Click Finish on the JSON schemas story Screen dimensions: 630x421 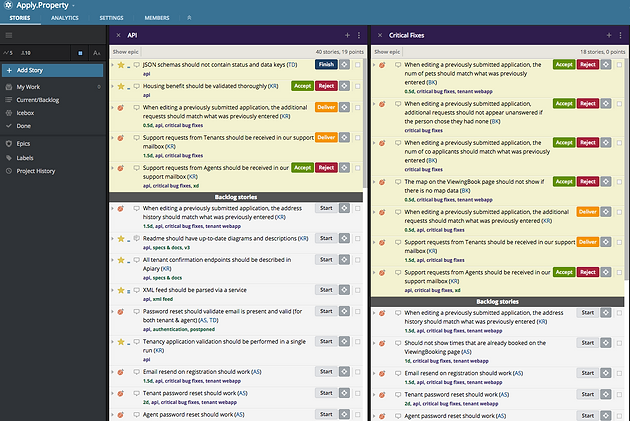click(x=326, y=64)
